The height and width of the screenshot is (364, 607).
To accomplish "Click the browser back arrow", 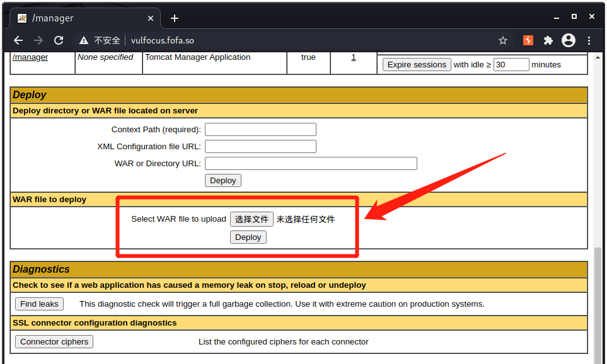I will 18,40.
